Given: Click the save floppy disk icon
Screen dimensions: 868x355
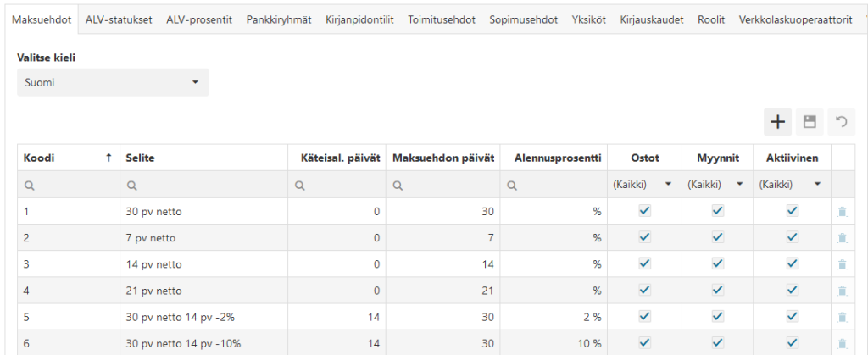Looking at the screenshot, I should (x=810, y=122).
